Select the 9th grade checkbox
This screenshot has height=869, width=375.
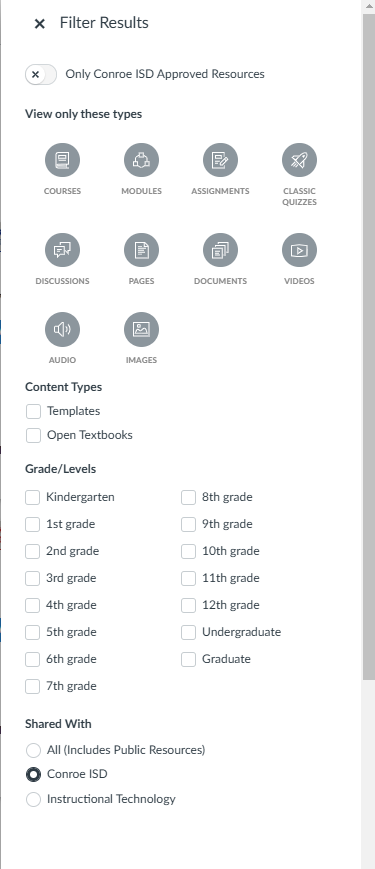tap(188, 524)
